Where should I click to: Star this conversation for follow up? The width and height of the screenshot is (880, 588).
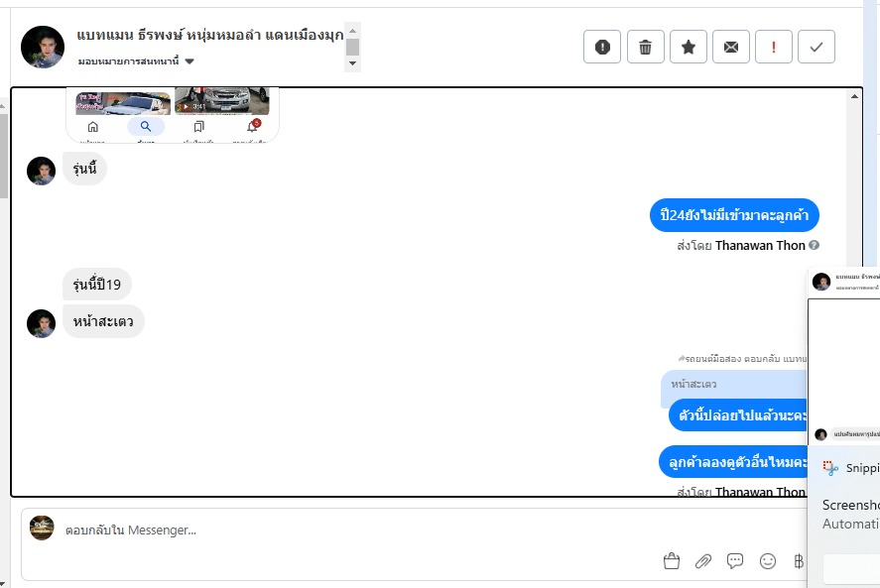point(689,47)
